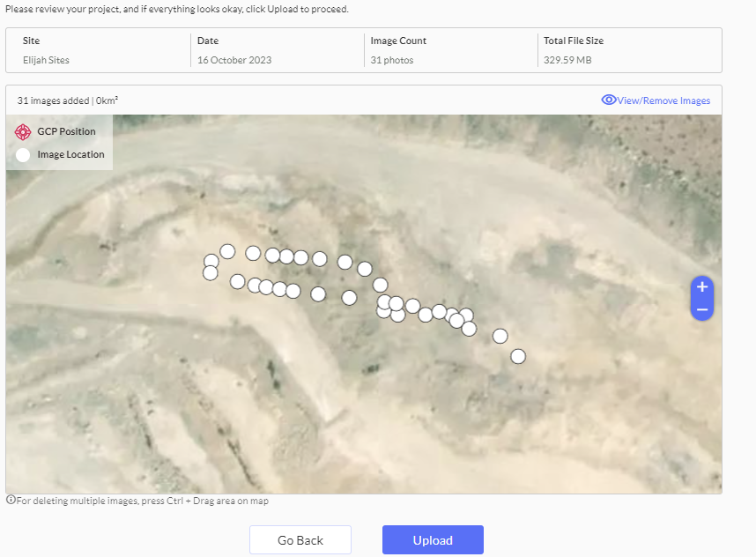This screenshot has height=557, width=756.
Task: Click the GCP Position legend icon
Action: (x=23, y=132)
